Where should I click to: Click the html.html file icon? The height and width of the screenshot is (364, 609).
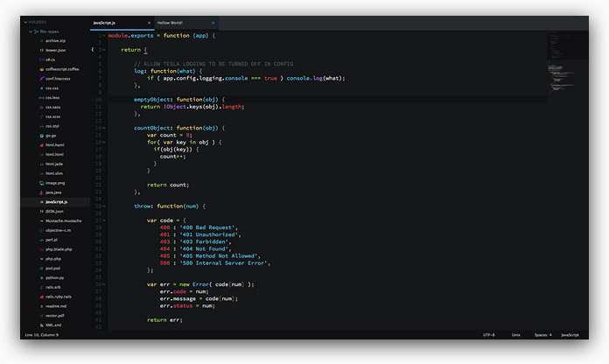[41, 155]
